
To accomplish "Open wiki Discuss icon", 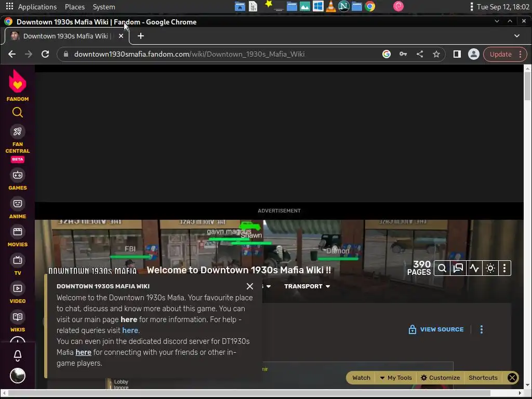I will click(x=458, y=269).
